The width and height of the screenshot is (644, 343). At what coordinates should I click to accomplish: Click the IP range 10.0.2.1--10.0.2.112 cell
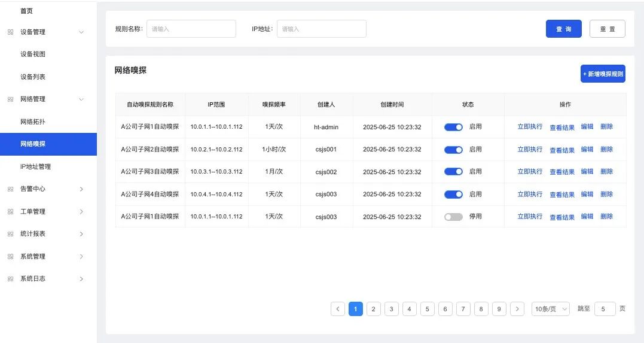(x=216, y=149)
